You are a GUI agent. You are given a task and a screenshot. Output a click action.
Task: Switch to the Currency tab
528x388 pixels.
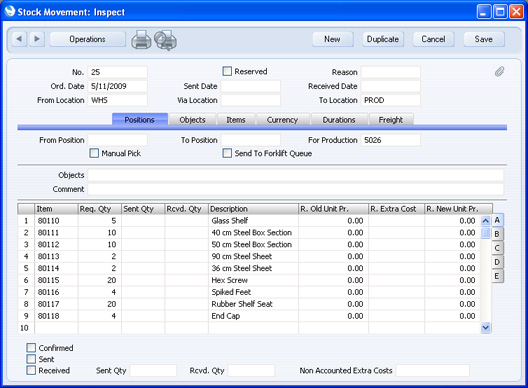tap(283, 120)
